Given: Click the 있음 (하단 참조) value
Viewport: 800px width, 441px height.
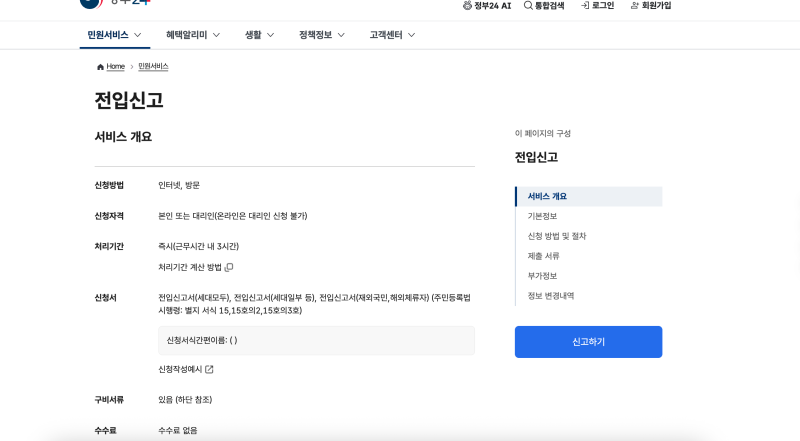Looking at the screenshot, I should 185,400.
